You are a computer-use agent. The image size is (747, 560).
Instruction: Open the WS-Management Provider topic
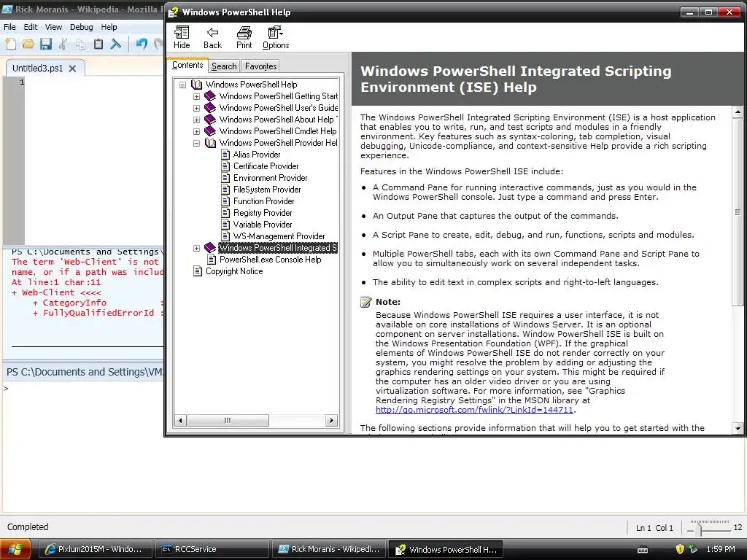point(279,236)
